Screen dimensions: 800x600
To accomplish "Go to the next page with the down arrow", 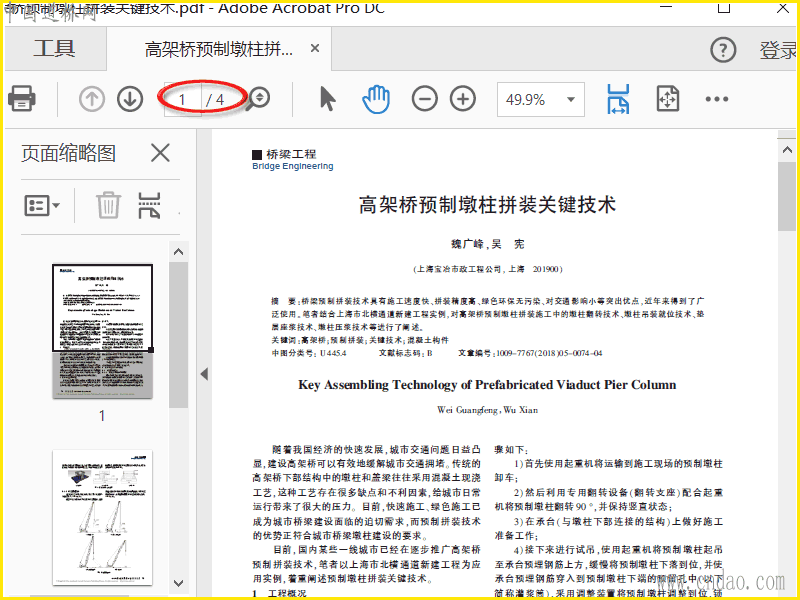I will (130, 99).
